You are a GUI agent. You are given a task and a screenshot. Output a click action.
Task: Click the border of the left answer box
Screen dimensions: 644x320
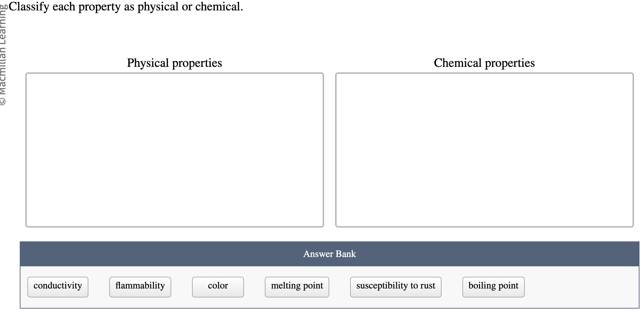click(26, 149)
